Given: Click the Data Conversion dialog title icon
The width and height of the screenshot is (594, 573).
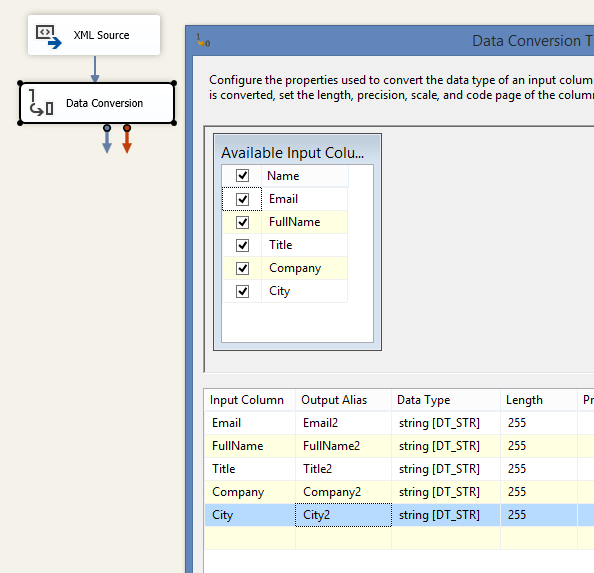Looking at the screenshot, I should pyautogui.click(x=203, y=41).
